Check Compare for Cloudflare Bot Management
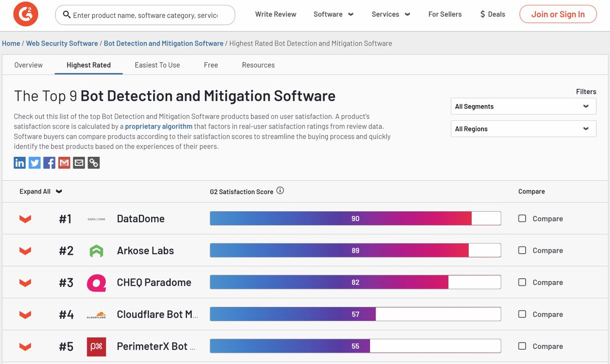This screenshot has width=610, height=364. point(522,314)
